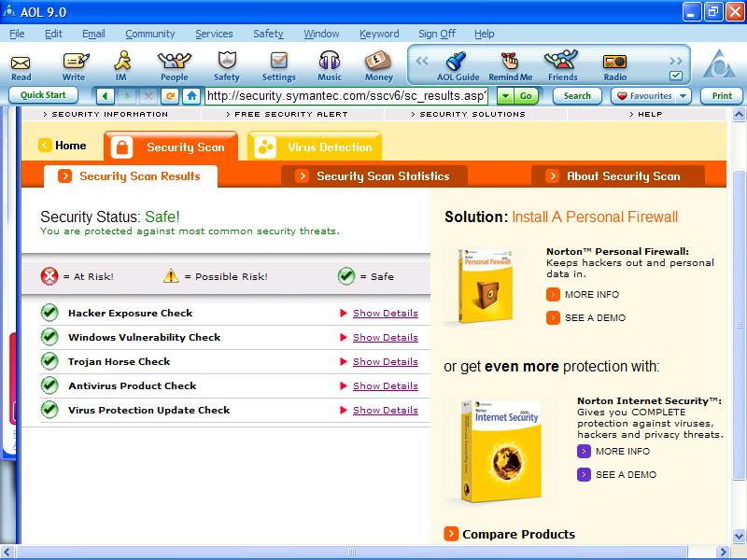Click the Money icon
Screen dimensions: 747x560
click(379, 66)
